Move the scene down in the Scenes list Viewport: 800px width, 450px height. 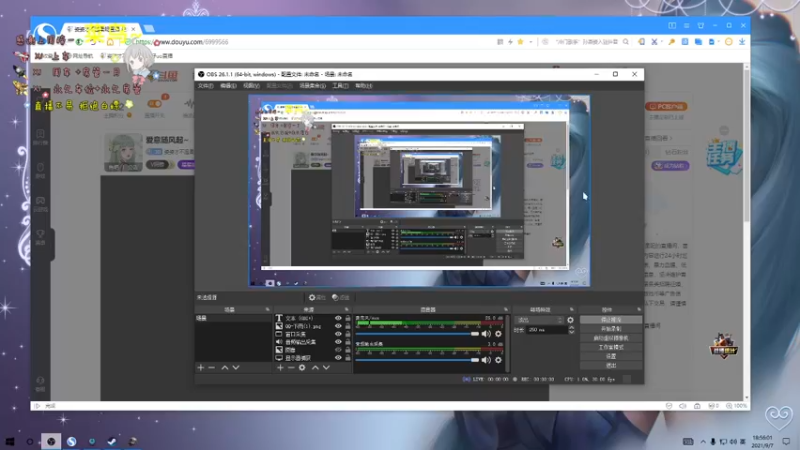236,367
